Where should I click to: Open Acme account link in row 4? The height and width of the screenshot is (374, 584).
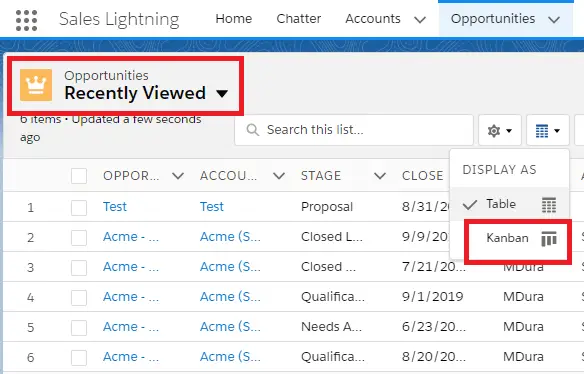[x=230, y=297]
